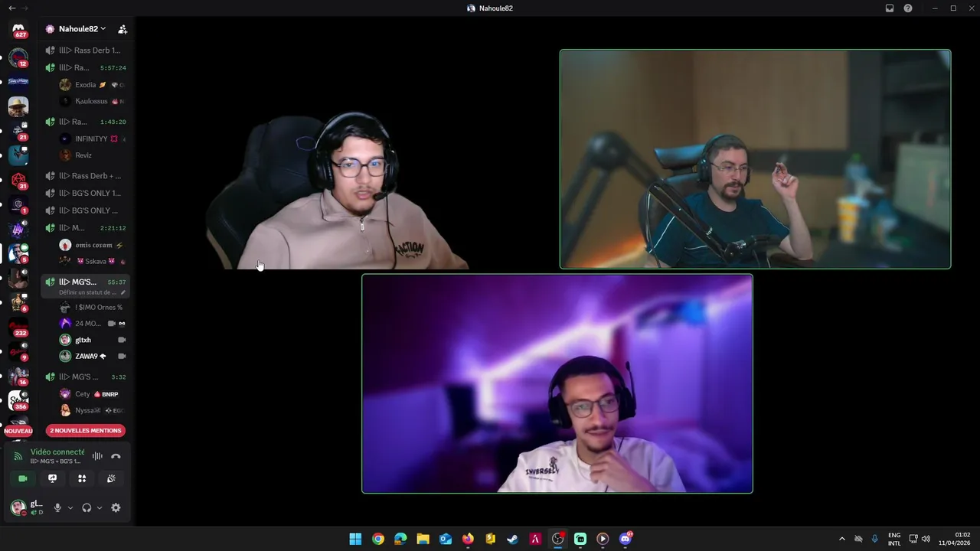
Task: Open Discord direct messages home icon
Action: (x=18, y=29)
